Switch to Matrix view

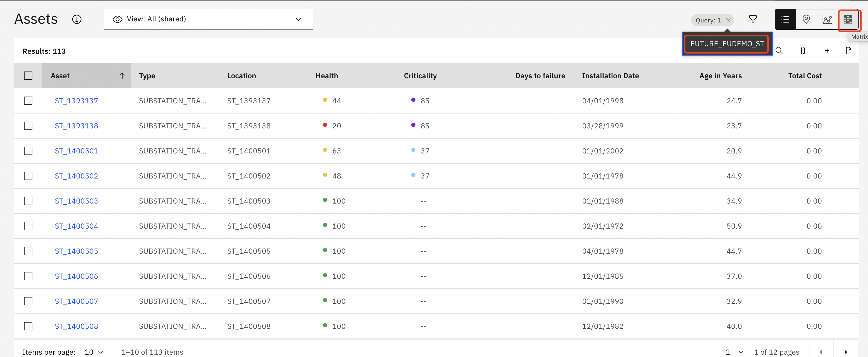point(848,20)
